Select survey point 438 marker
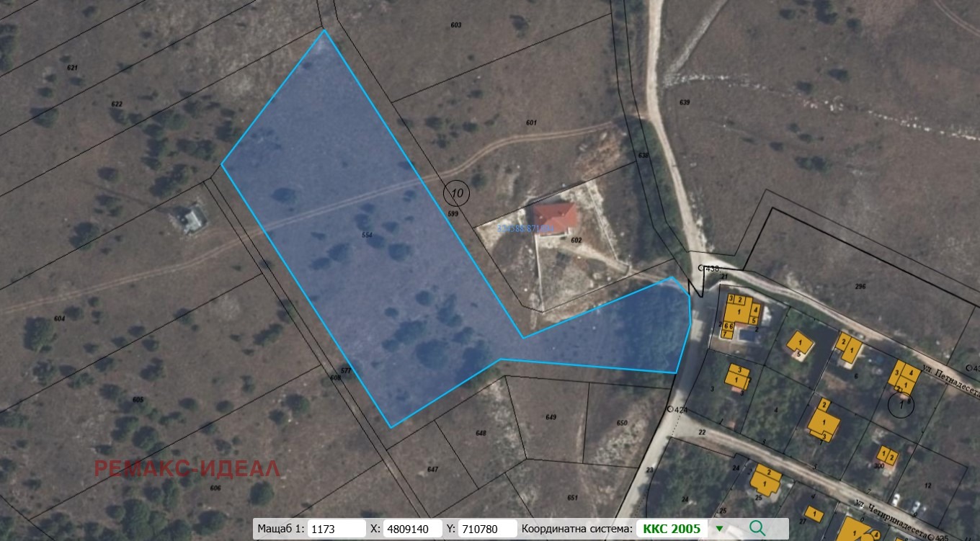This screenshot has width=980, height=541. coord(702,269)
